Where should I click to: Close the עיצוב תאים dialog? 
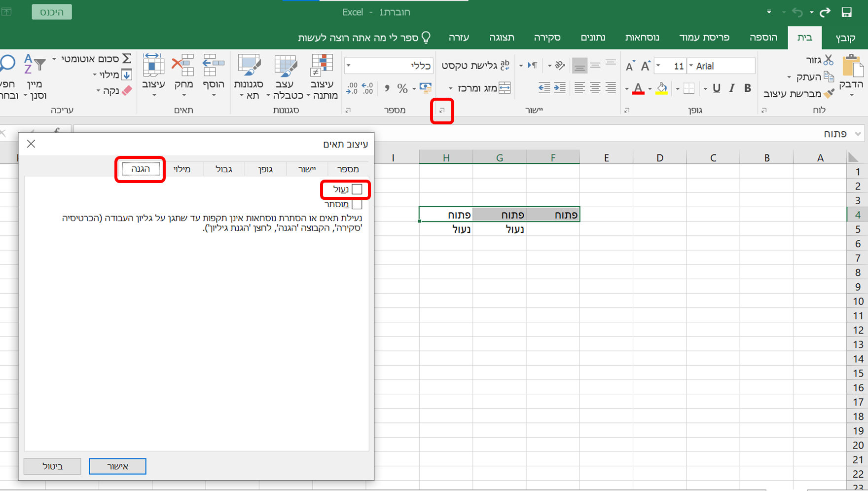click(31, 144)
